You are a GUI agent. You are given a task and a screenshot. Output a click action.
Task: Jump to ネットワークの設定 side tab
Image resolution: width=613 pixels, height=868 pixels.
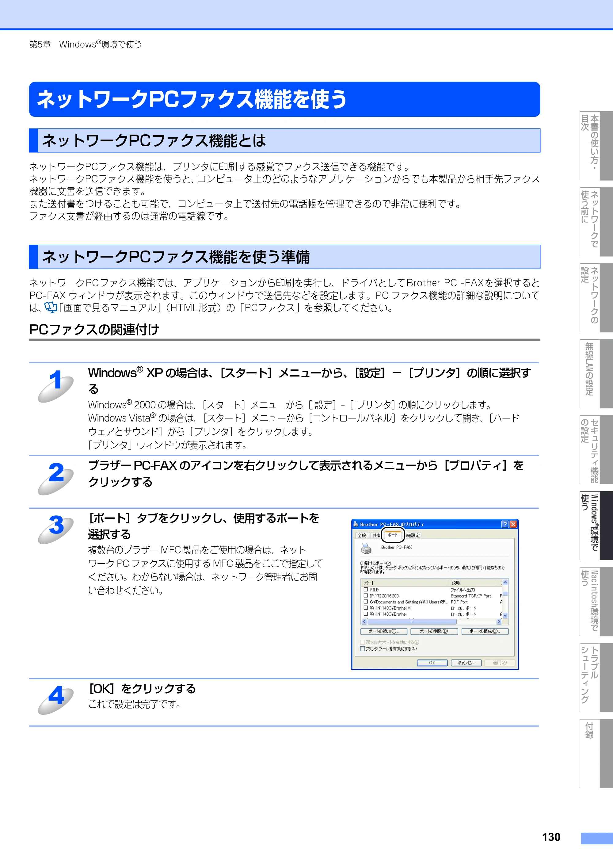coord(596,297)
